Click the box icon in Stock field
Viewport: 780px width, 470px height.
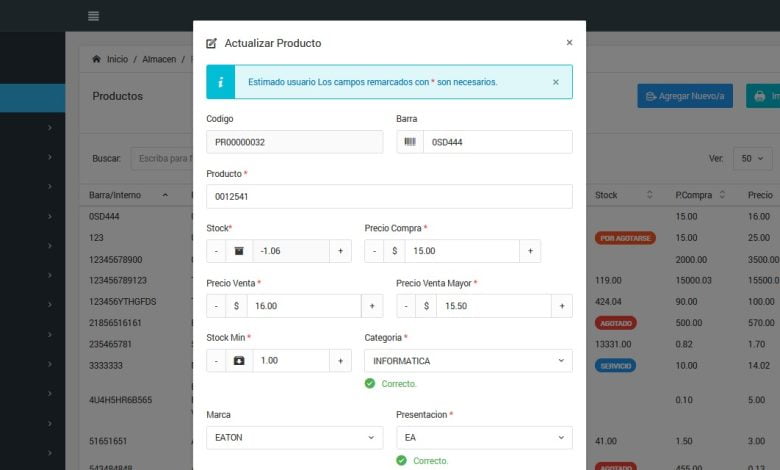point(238,251)
